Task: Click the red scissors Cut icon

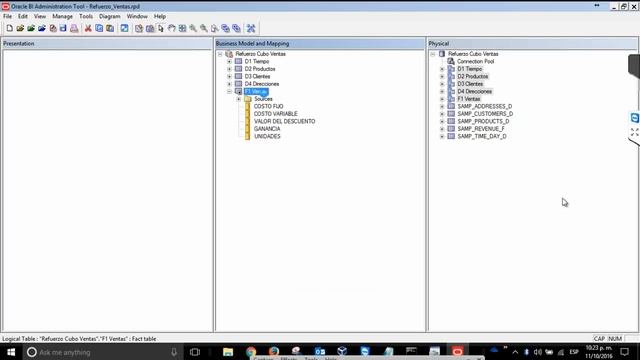Action: pyautogui.click(x=88, y=28)
